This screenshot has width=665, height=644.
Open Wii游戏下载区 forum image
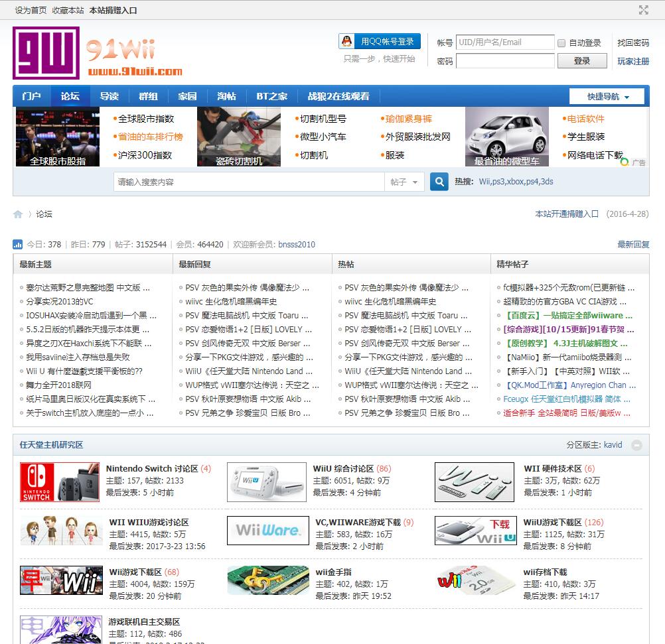[61, 580]
